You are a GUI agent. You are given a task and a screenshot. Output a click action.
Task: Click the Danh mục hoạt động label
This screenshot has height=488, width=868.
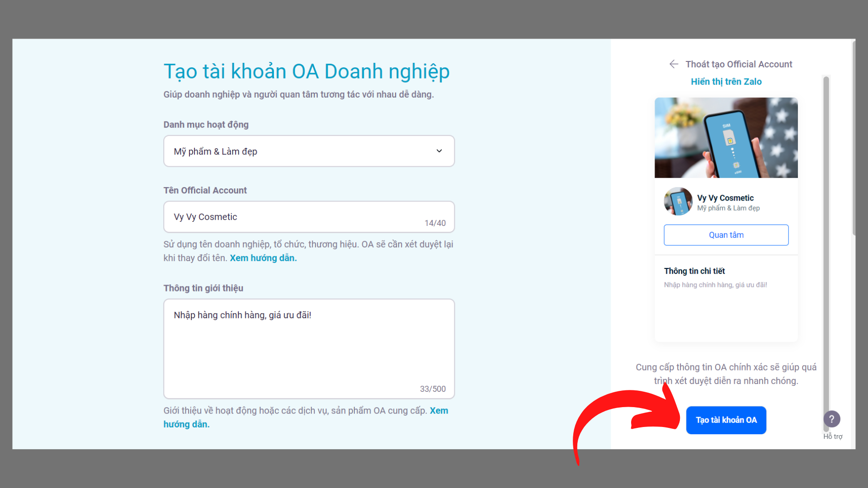tap(206, 125)
